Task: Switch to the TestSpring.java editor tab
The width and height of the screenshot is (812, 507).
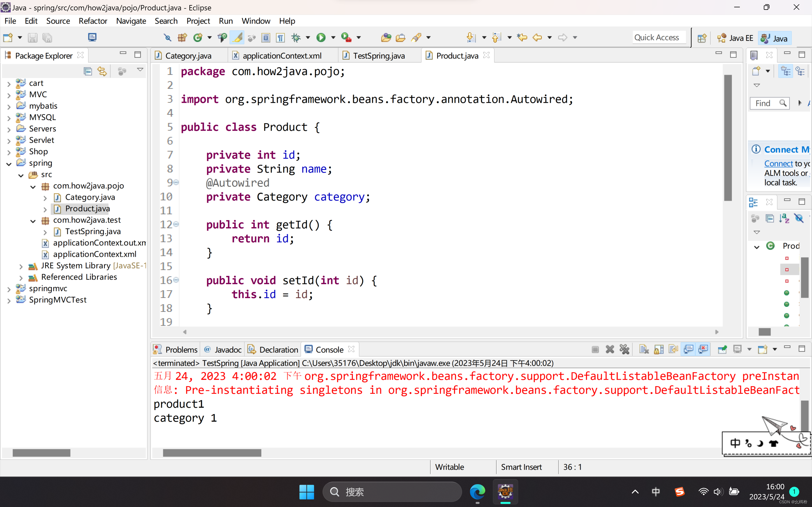Action: pos(378,56)
